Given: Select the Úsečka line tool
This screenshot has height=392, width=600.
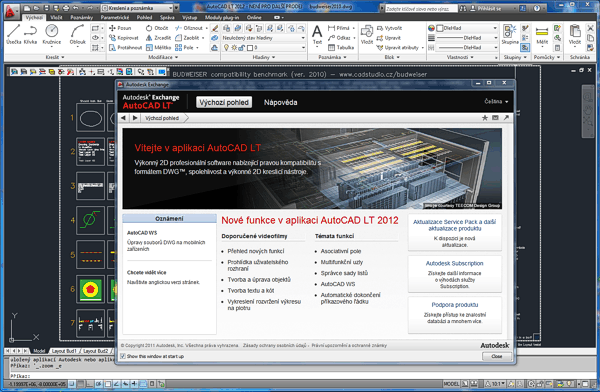Looking at the screenshot, I should point(13,34).
